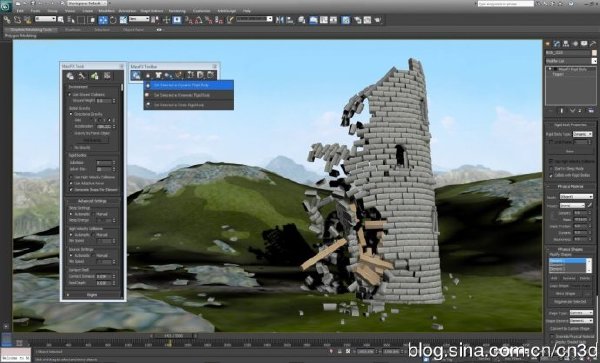Click the Bake button under Rigid Body Properties
Viewport: 600px width, 363px height.
[569, 151]
